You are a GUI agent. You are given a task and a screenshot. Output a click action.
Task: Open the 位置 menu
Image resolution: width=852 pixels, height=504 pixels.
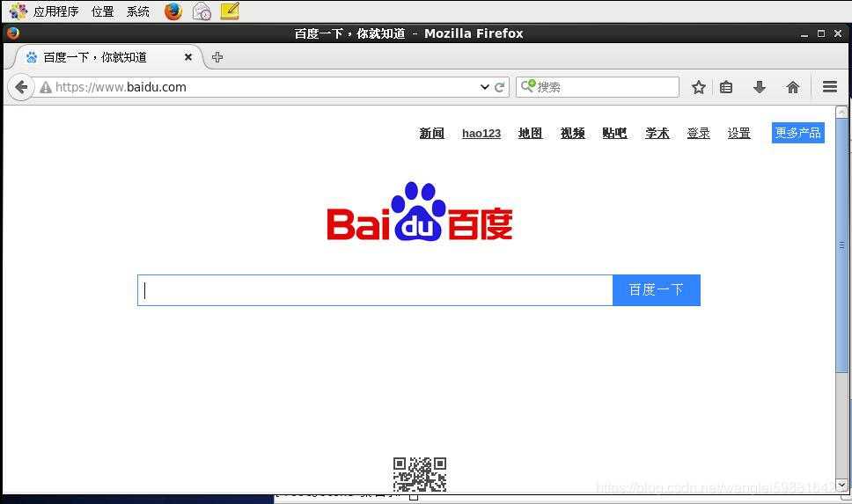point(103,11)
